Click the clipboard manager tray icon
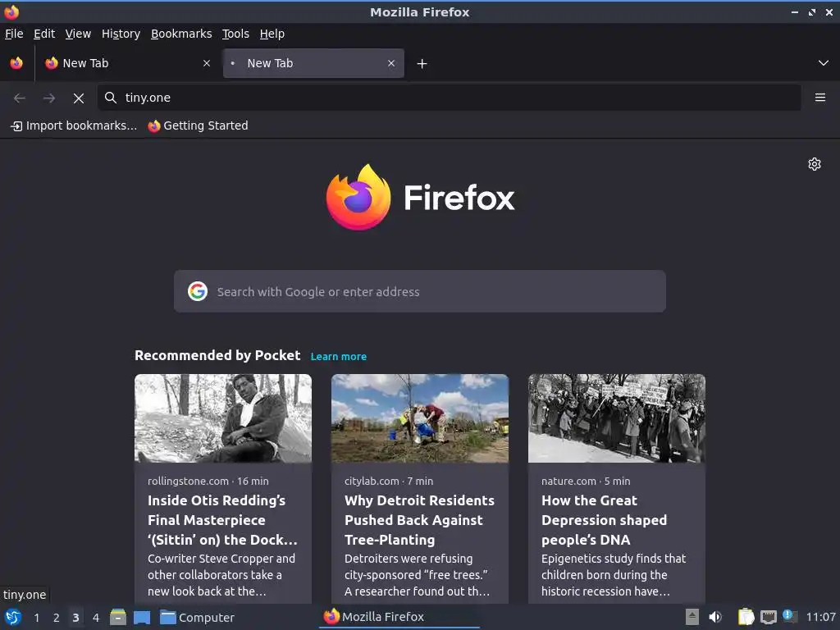This screenshot has width=840, height=630. 746,617
